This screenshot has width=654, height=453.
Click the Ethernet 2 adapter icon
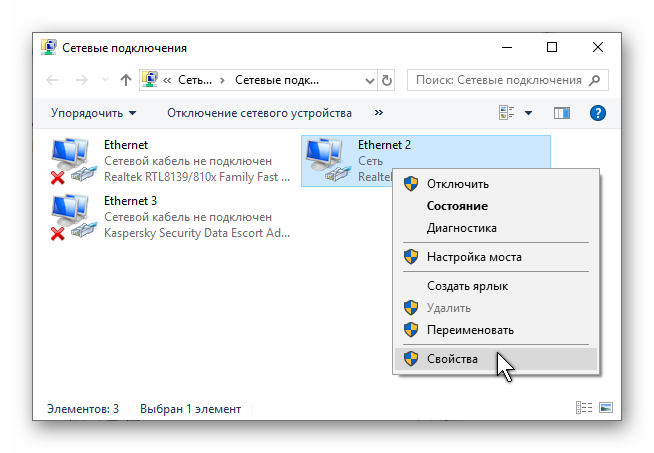[x=324, y=162]
